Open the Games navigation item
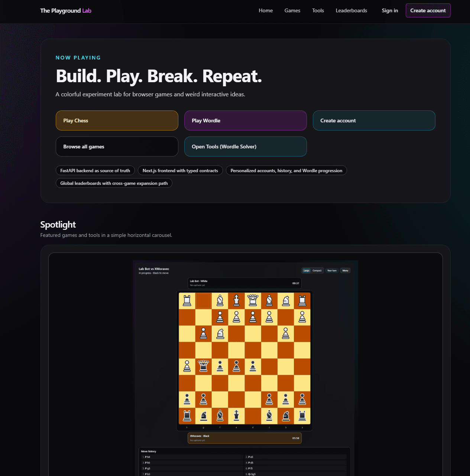This screenshot has height=476, width=470. pyautogui.click(x=292, y=10)
